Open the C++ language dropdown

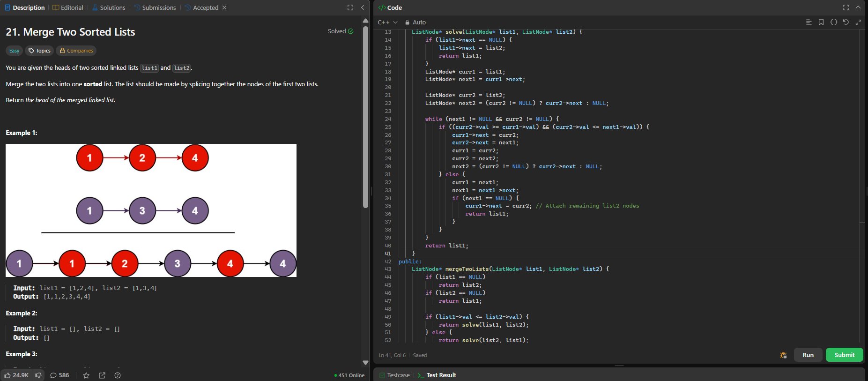pos(387,22)
